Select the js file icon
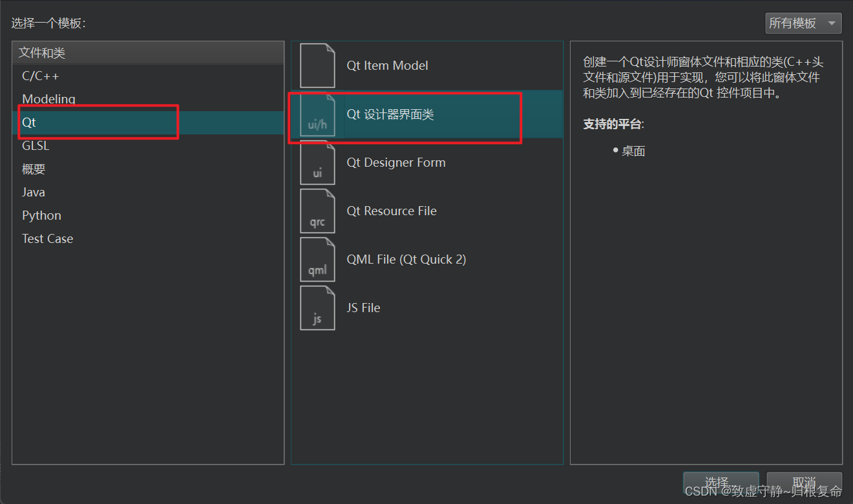Screen dimensions: 853x504 (317, 308)
